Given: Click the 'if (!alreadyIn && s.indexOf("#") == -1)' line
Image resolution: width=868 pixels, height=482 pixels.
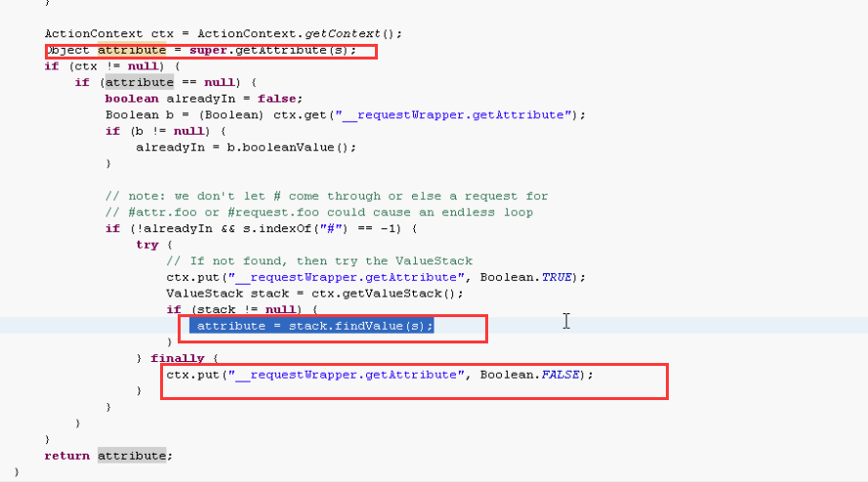Looking at the screenshot, I should point(262,228).
